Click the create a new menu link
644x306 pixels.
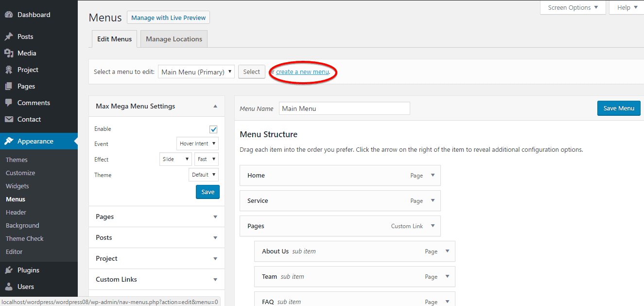(302, 72)
